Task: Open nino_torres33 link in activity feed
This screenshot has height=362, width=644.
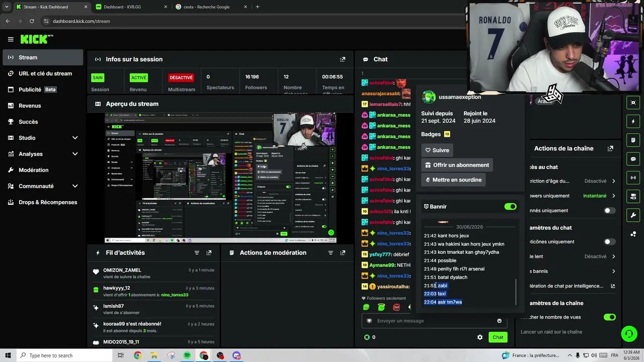Action: (175, 295)
